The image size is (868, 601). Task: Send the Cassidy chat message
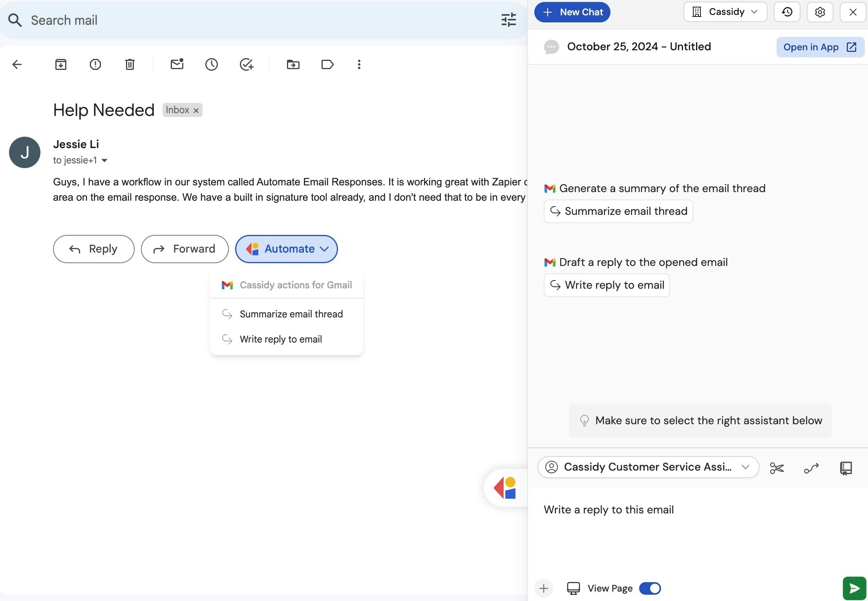854,588
